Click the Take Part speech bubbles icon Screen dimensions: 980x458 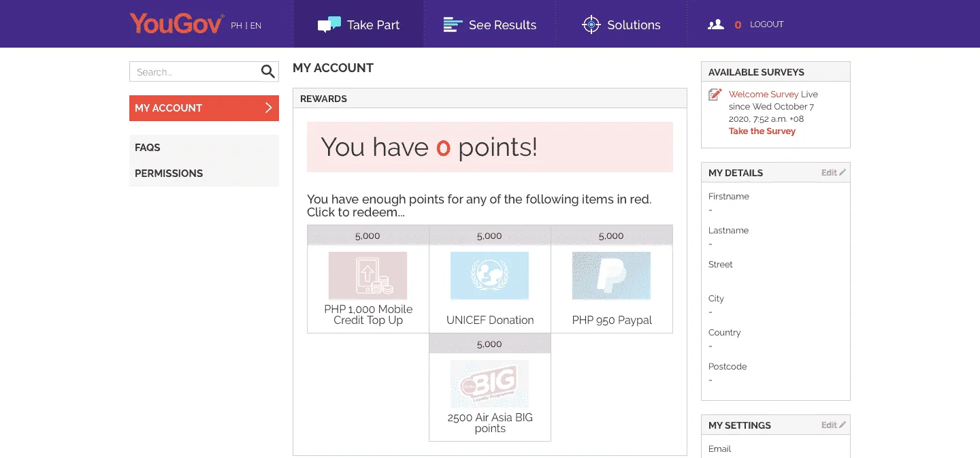[x=329, y=24]
